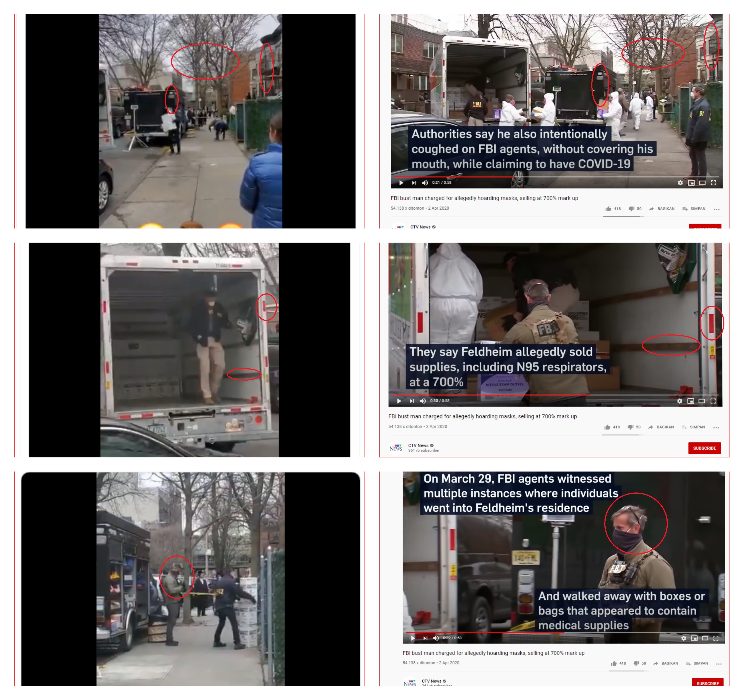The image size is (744, 700).
Task: Click the video title below the 0:29 player
Action: coord(493,653)
